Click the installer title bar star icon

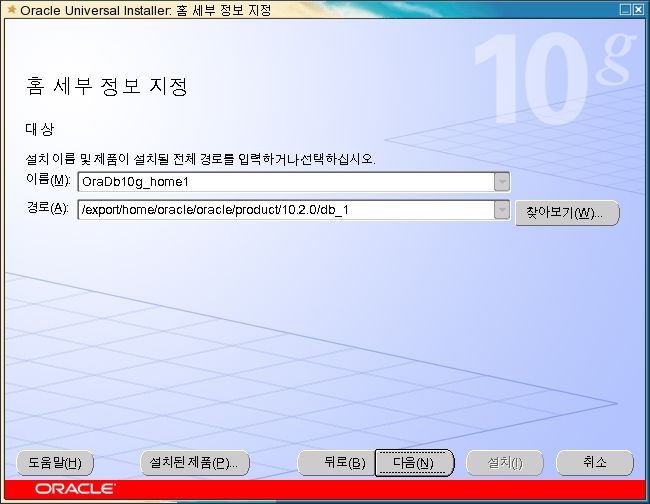tap(12, 9)
